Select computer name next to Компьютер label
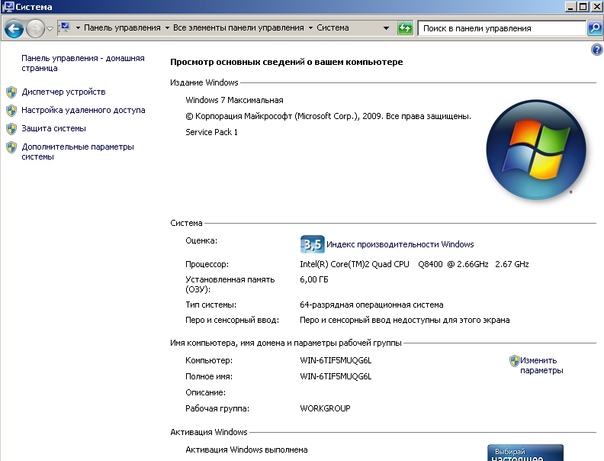 pos(336,360)
